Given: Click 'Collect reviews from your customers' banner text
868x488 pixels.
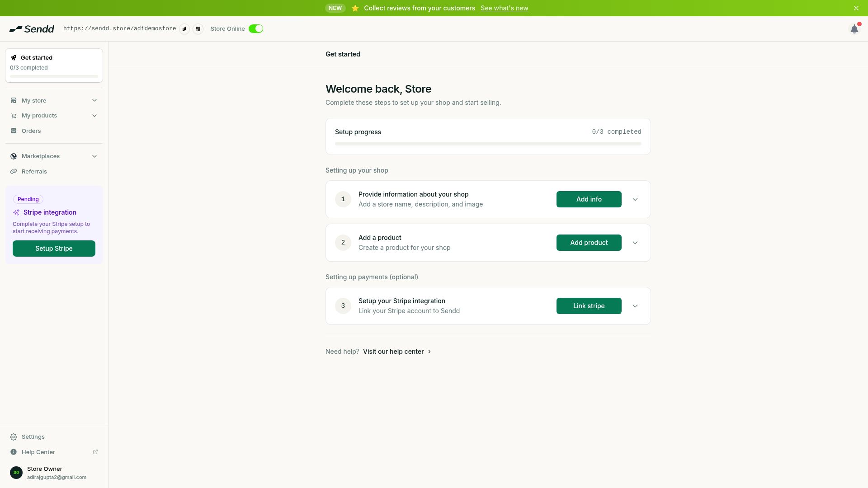Looking at the screenshot, I should point(420,8).
